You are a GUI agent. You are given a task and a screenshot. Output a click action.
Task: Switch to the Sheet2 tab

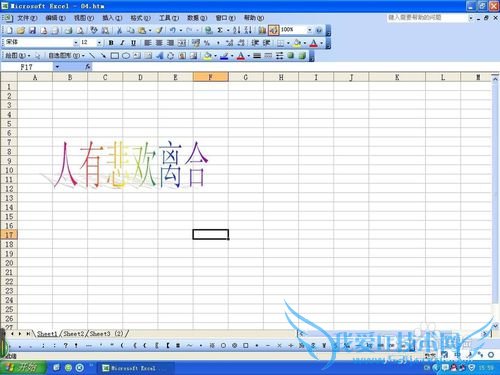(x=74, y=334)
